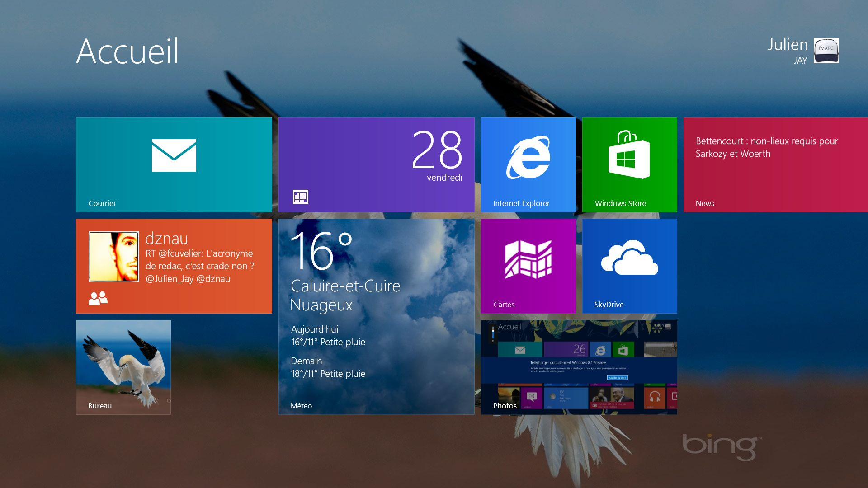This screenshot has height=488, width=868.
Task: Open the calendar grid icon on the date tile
Action: click(x=301, y=197)
